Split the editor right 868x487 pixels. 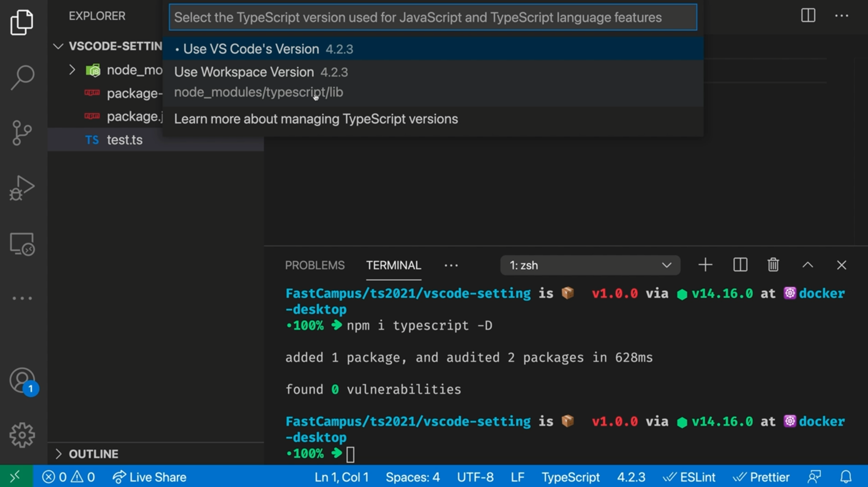808,15
